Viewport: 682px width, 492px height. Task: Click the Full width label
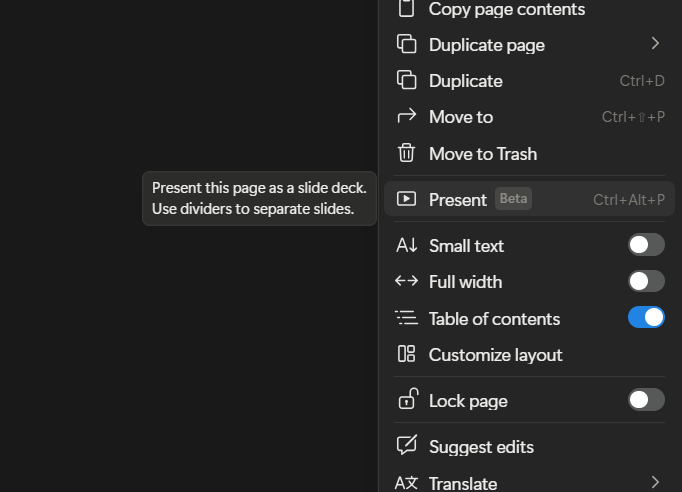point(465,282)
